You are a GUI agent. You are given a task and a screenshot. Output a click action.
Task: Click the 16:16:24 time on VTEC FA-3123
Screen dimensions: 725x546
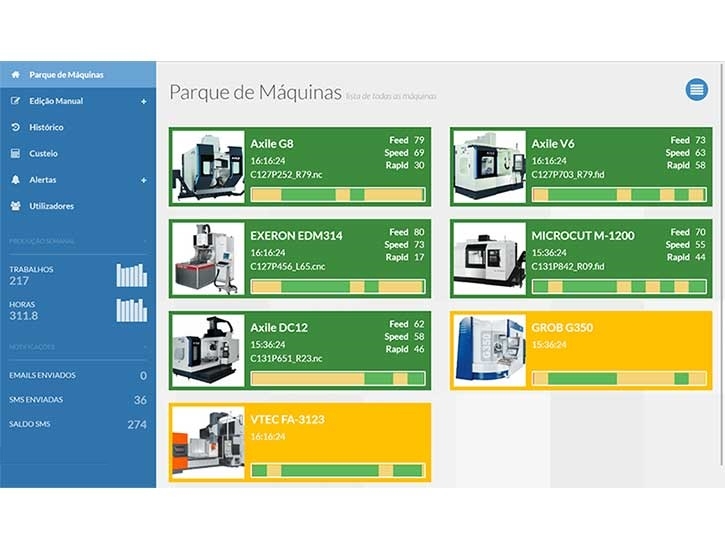268,437
